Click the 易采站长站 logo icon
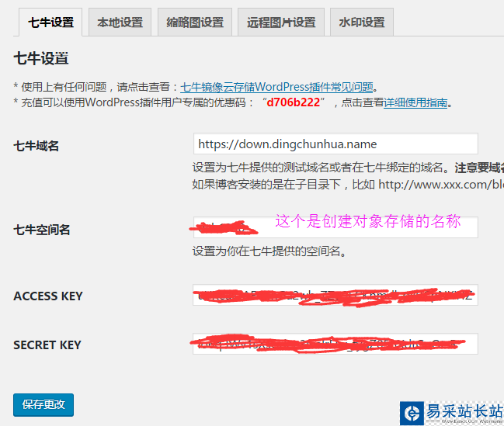This screenshot has width=504, height=426. tap(412, 413)
